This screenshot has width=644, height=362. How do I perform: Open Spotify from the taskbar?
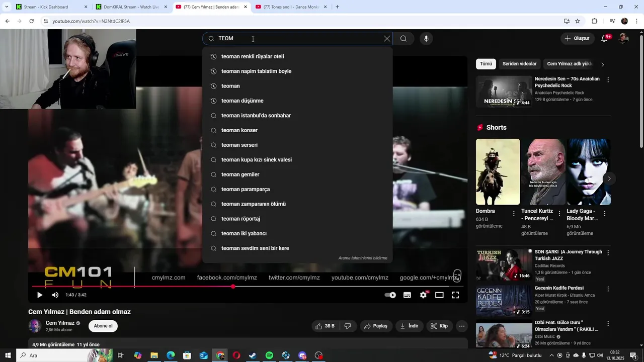[x=269, y=355]
